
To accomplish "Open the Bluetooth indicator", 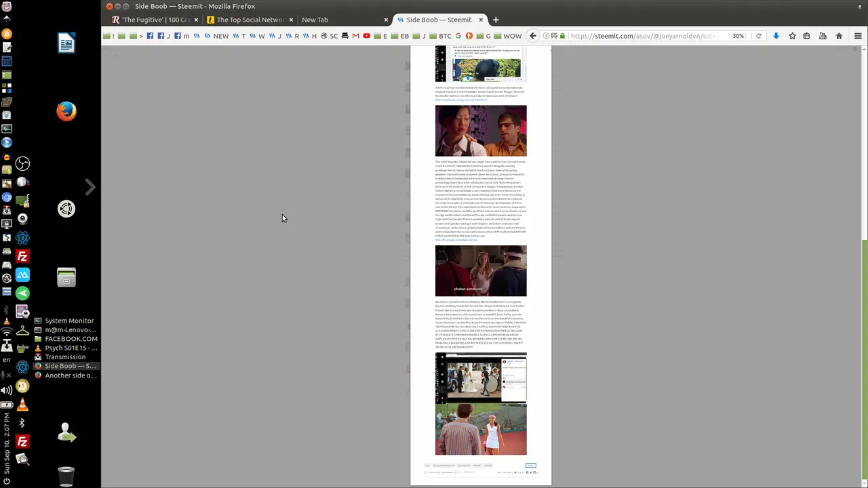I will point(22,423).
